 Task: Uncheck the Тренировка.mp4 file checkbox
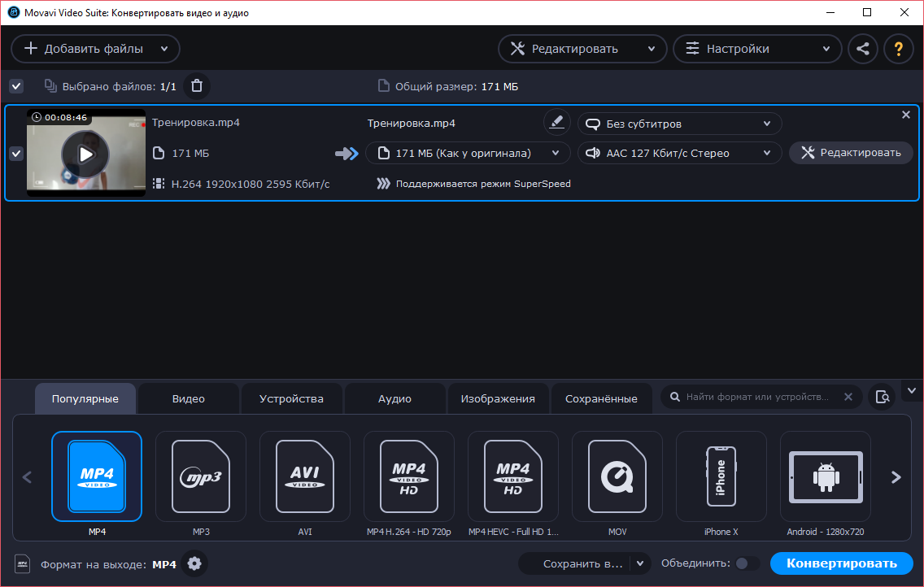click(x=16, y=154)
